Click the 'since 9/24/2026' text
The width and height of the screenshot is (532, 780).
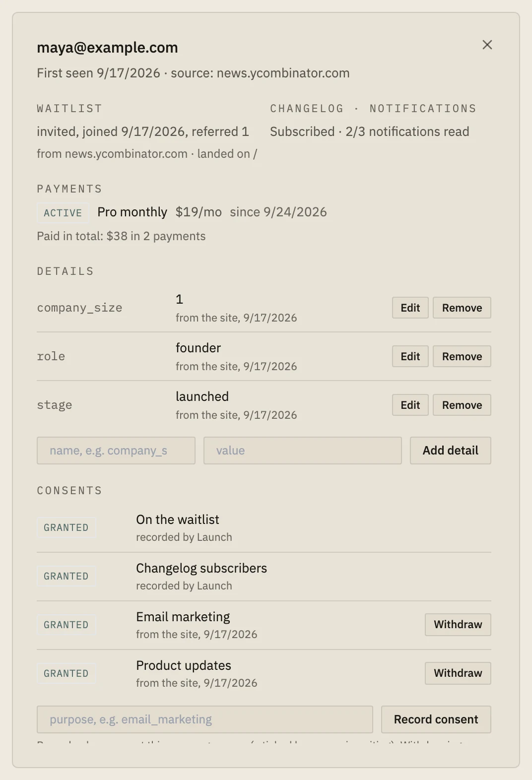[x=278, y=212]
